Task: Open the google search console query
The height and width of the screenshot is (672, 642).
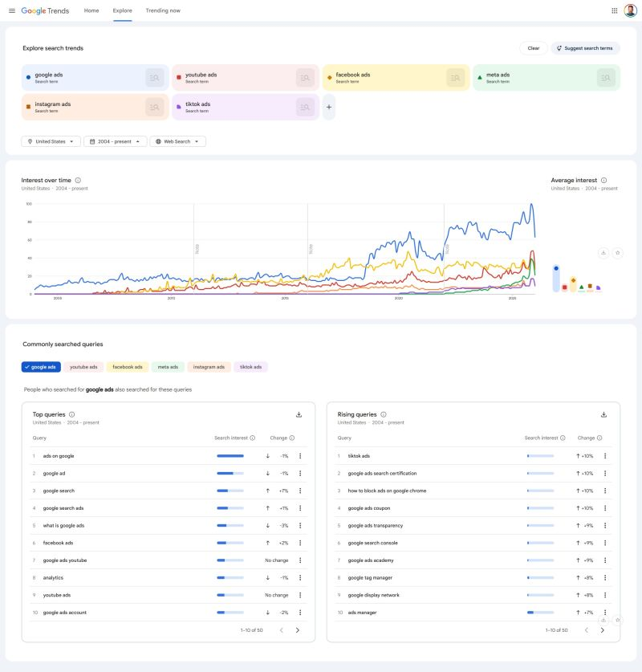Action: pyautogui.click(x=372, y=543)
